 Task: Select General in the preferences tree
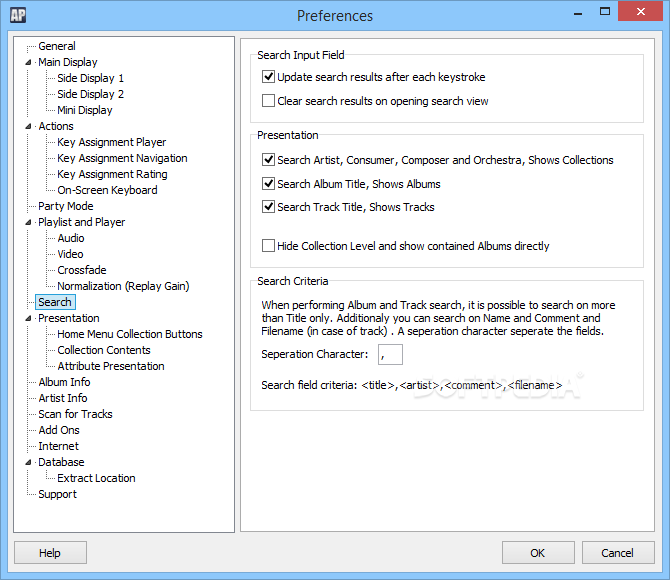pyautogui.click(x=57, y=46)
